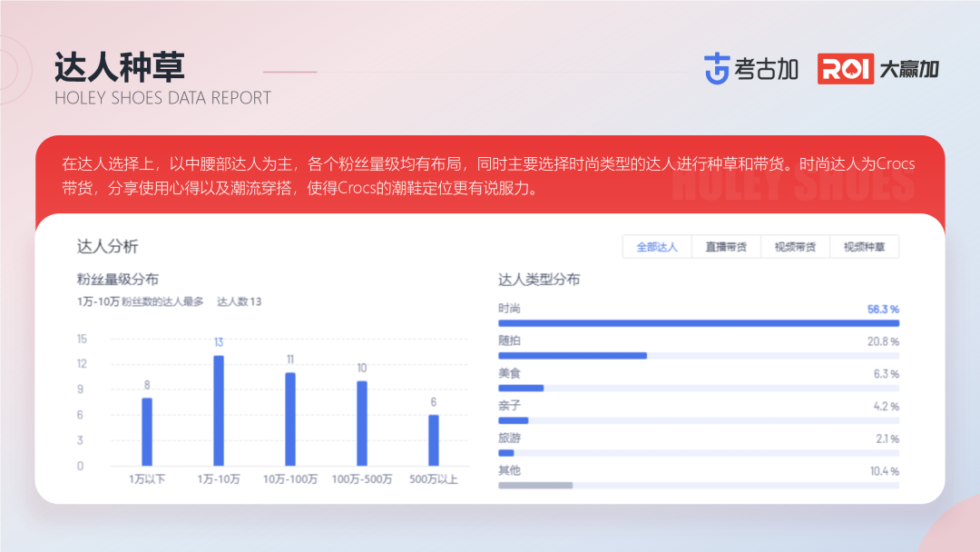Viewport: 980px width, 552px height.
Task: Open the 视频带货 tab
Action: [x=795, y=247]
